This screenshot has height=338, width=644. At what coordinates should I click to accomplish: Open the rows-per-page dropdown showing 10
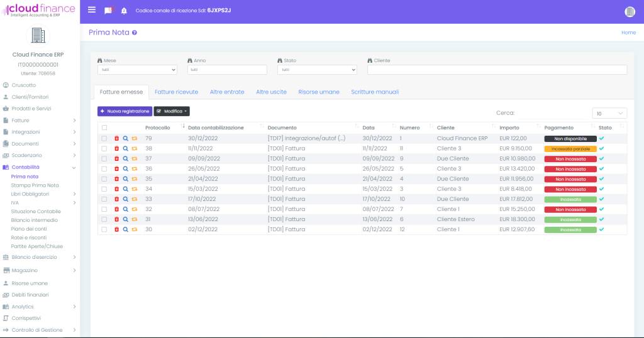(609, 113)
